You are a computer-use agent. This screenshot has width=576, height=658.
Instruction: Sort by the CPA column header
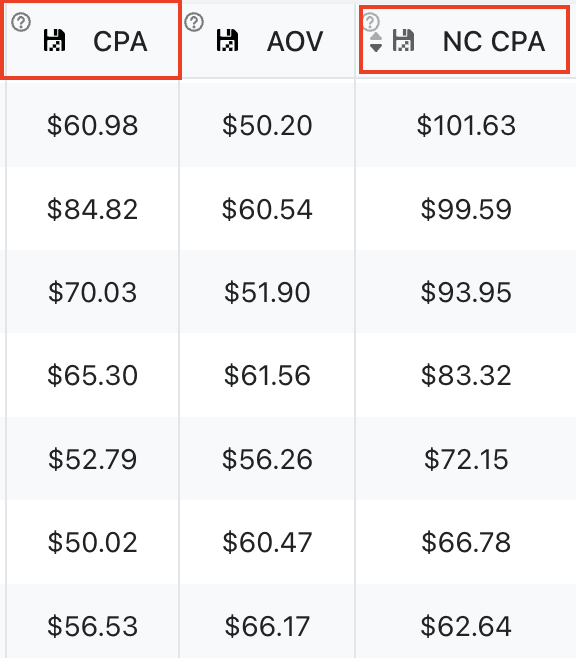point(120,42)
